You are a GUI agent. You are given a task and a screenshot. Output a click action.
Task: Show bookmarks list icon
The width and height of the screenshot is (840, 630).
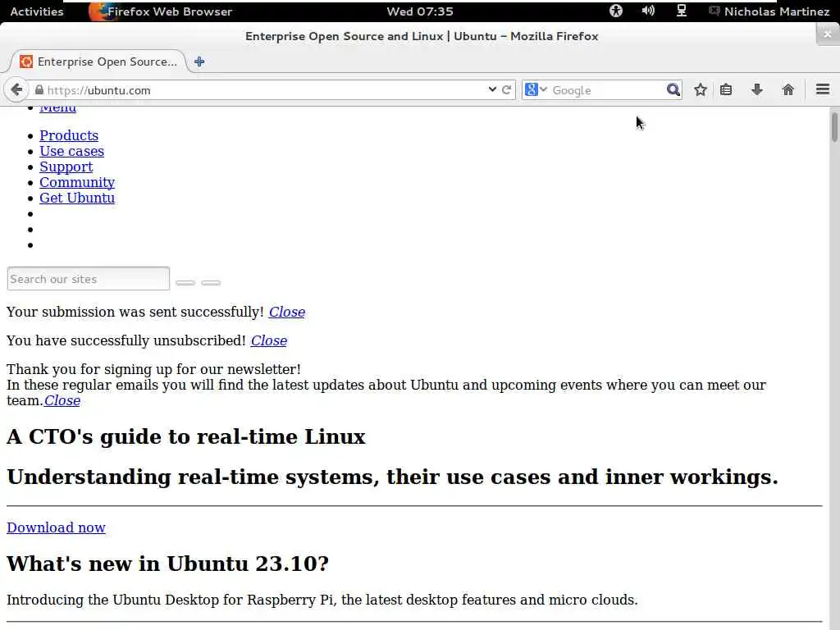(x=726, y=89)
